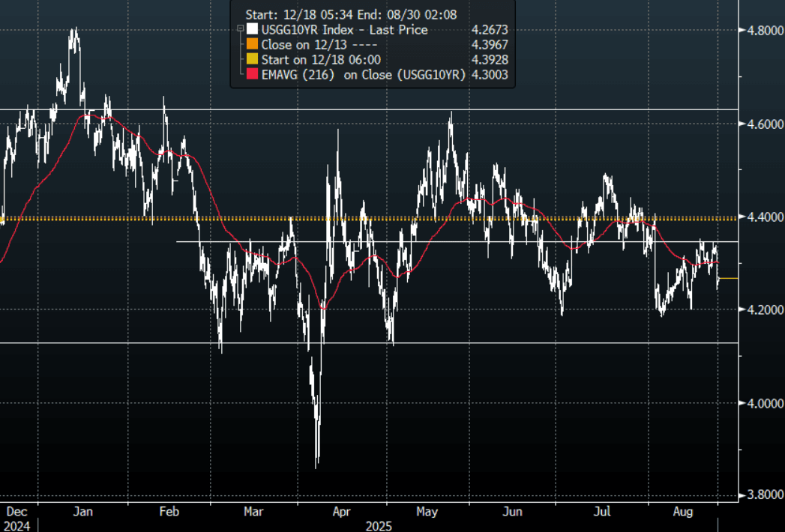Click the 2025 year label
Screen dimensions: 785x532
[x=379, y=526]
